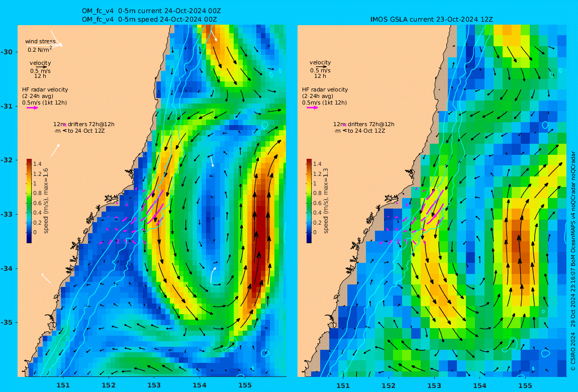The height and width of the screenshot is (392, 578).
Task: Click '152' longitude label under IMOS GSLA map
Action: coord(389,385)
